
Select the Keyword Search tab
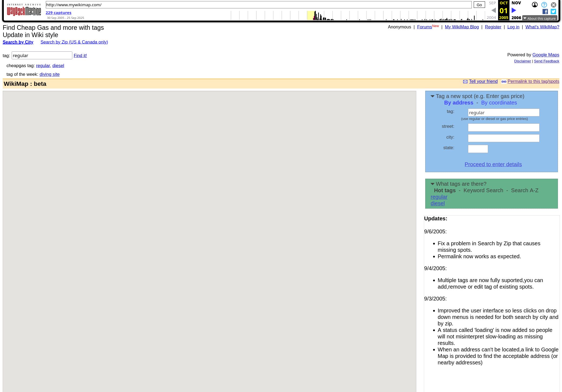pos(483,191)
